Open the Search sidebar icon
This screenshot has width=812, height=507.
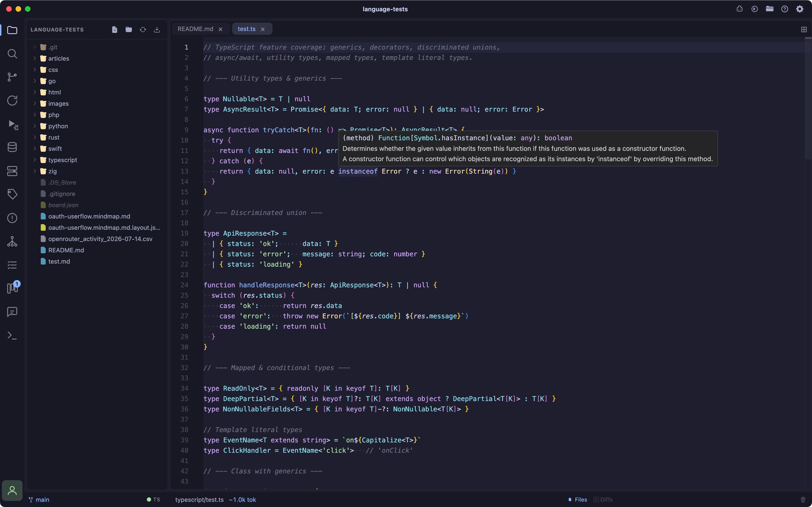pyautogui.click(x=12, y=54)
